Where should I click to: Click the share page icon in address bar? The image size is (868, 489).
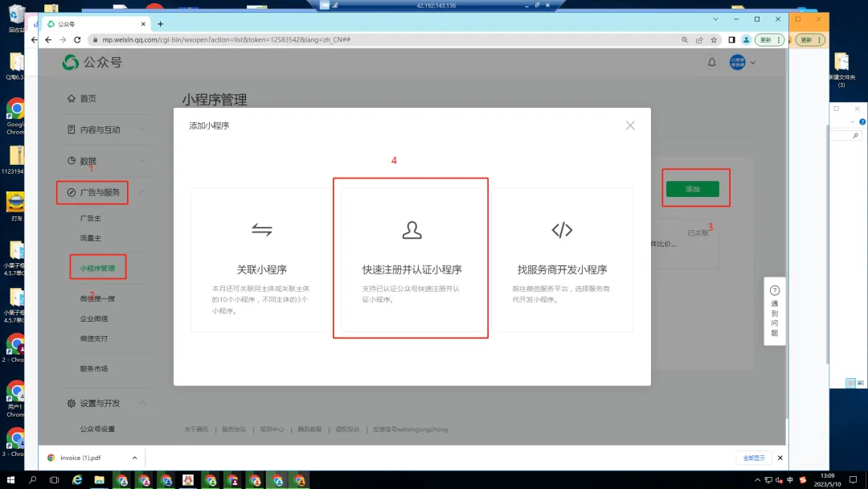point(699,40)
